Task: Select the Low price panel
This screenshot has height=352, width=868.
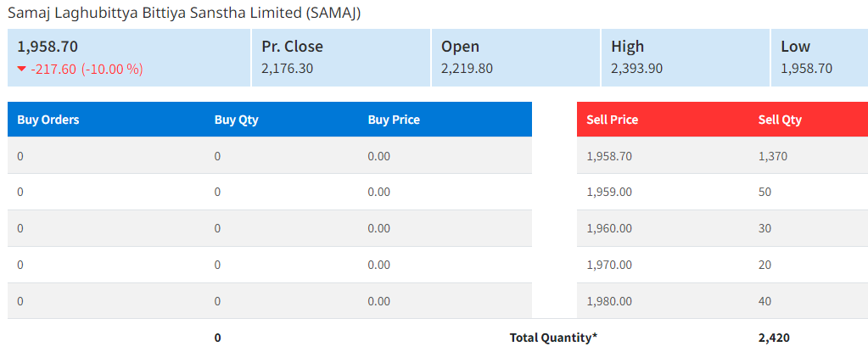Action: pos(818,58)
